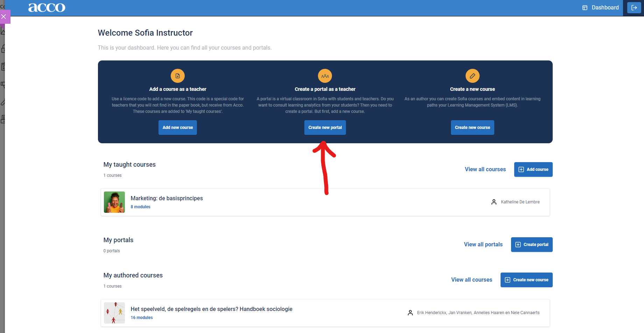
Task: Open View all courses under taught courses
Action: 485,169
